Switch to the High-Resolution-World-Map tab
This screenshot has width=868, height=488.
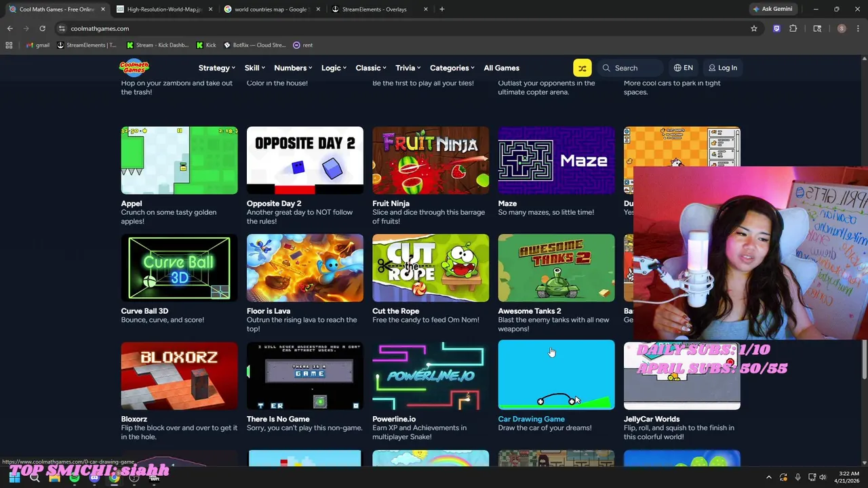coord(163,9)
